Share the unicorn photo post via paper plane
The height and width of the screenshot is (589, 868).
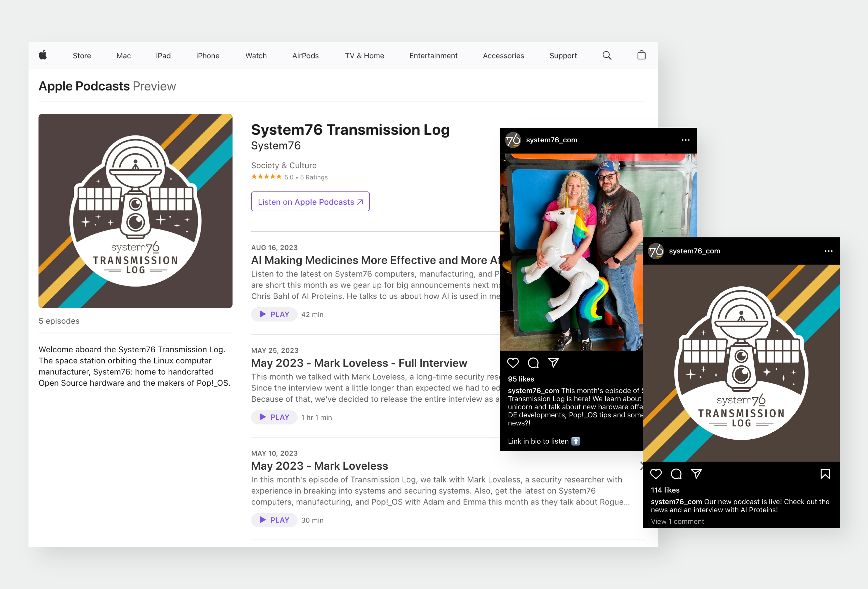click(x=553, y=362)
